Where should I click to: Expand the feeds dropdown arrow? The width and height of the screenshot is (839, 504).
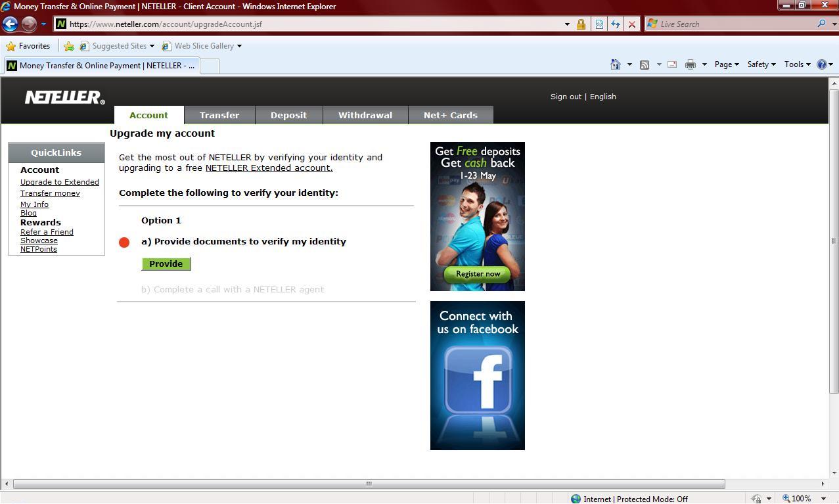pyautogui.click(x=659, y=64)
